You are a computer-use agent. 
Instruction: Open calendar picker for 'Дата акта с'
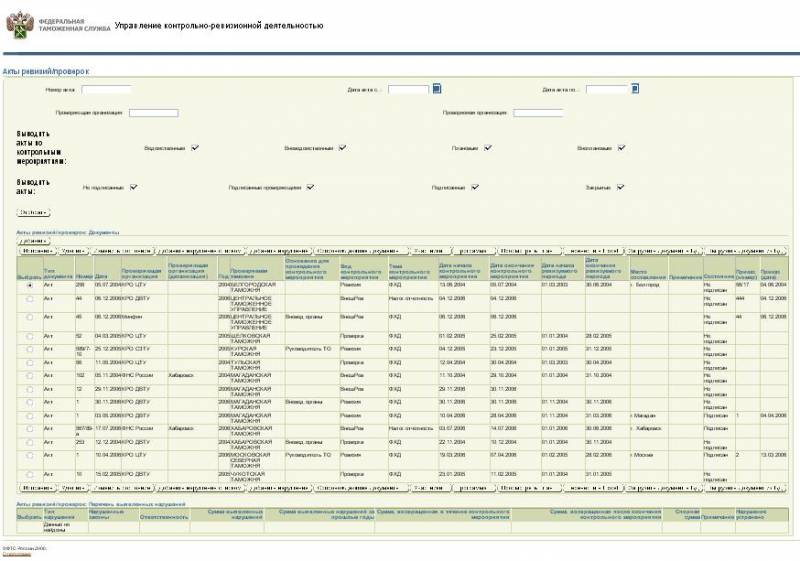(x=437, y=89)
